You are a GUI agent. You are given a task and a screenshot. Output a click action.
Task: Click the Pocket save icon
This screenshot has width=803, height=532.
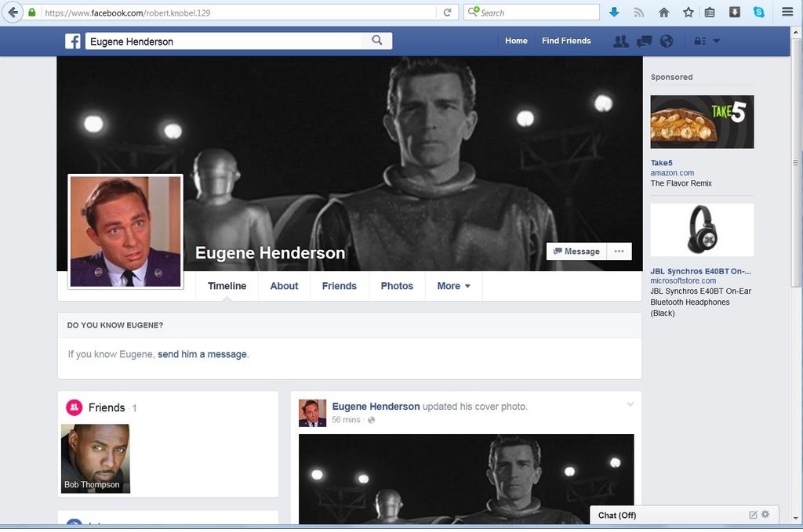tap(734, 13)
